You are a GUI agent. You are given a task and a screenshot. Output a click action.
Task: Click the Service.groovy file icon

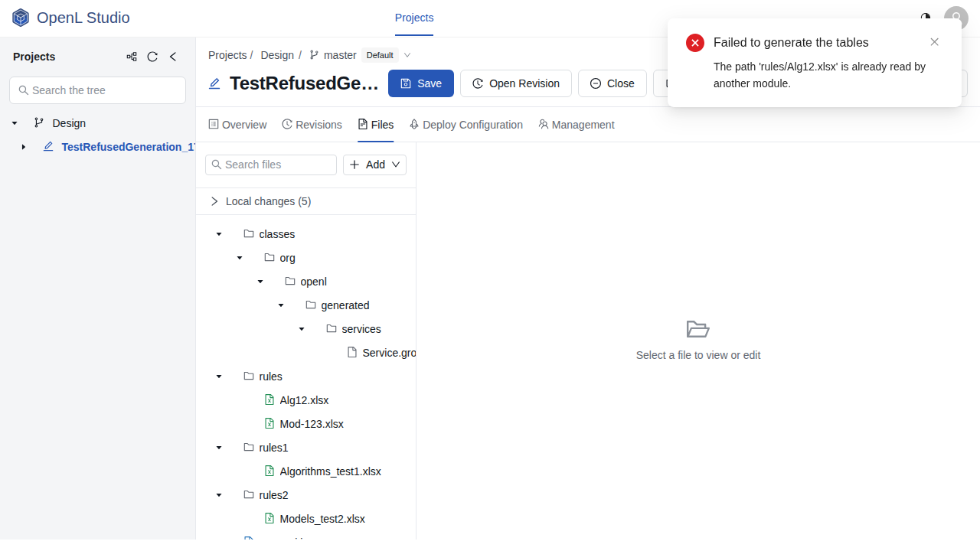pos(352,352)
